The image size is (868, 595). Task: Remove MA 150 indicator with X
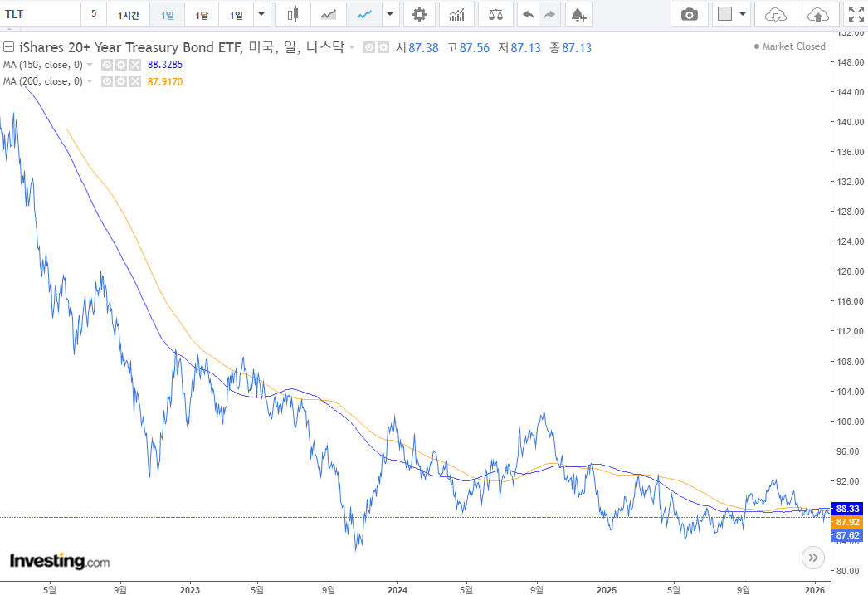tap(135, 65)
